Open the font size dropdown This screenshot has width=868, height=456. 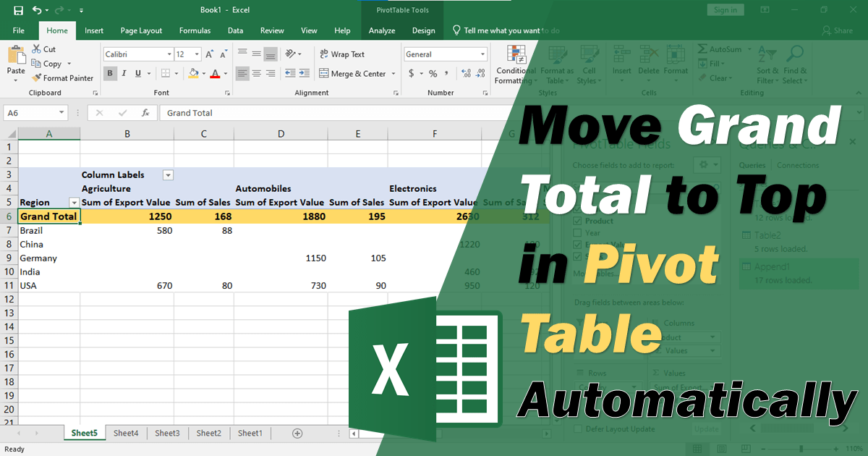(196, 54)
